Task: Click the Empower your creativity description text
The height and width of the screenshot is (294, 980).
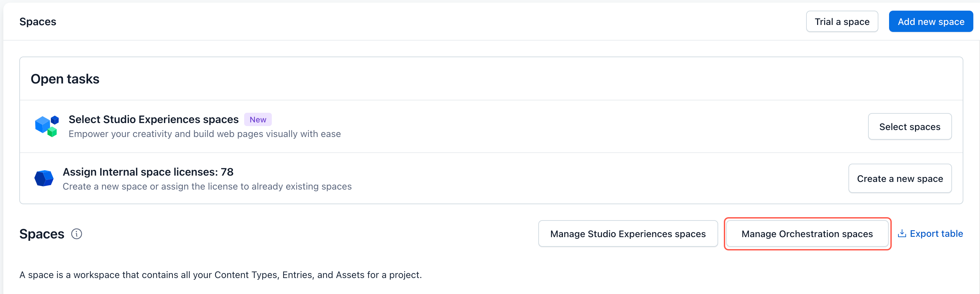Action: click(x=204, y=134)
